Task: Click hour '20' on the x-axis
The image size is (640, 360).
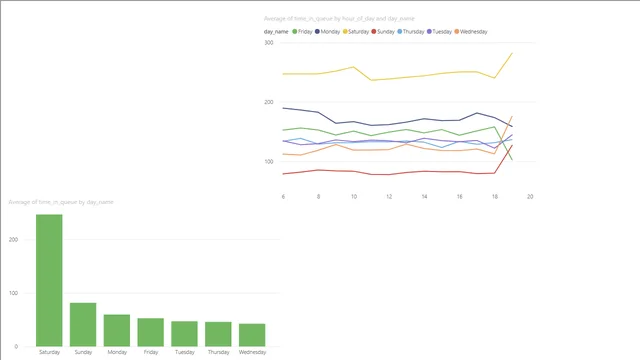Action: pyautogui.click(x=530, y=197)
